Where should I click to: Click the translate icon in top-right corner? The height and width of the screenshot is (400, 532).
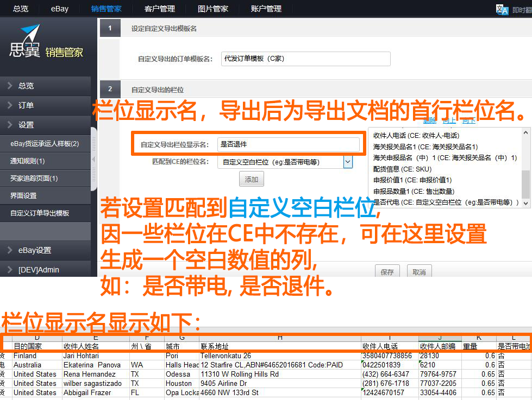point(502,9)
